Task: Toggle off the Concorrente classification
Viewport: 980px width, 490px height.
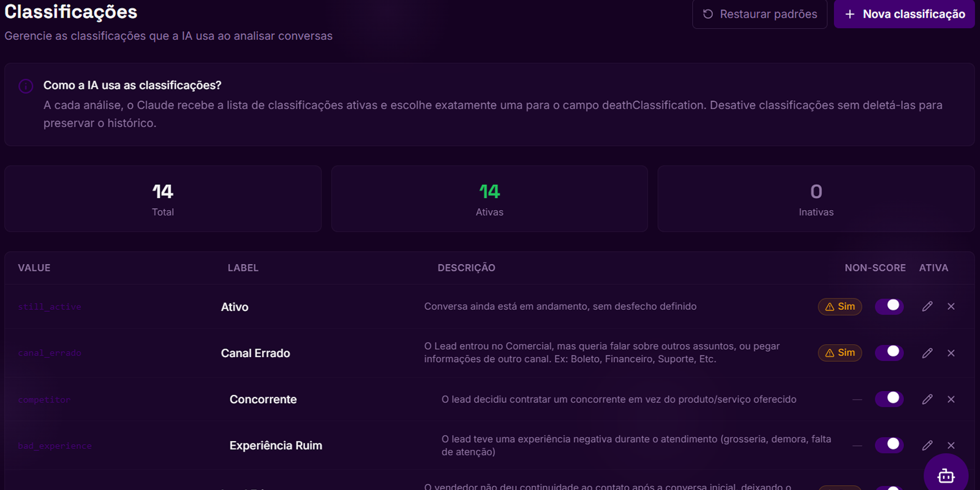Action: (x=889, y=399)
